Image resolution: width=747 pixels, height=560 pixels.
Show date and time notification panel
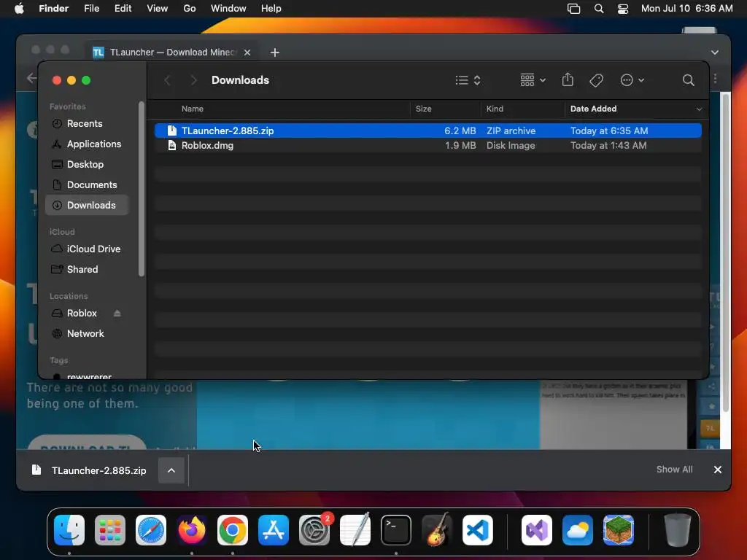tap(686, 9)
